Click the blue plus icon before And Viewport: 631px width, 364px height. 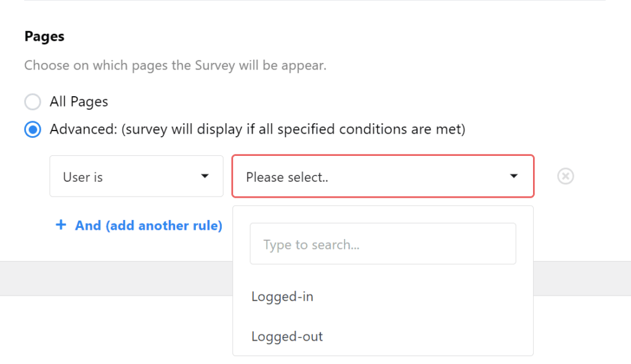click(61, 225)
